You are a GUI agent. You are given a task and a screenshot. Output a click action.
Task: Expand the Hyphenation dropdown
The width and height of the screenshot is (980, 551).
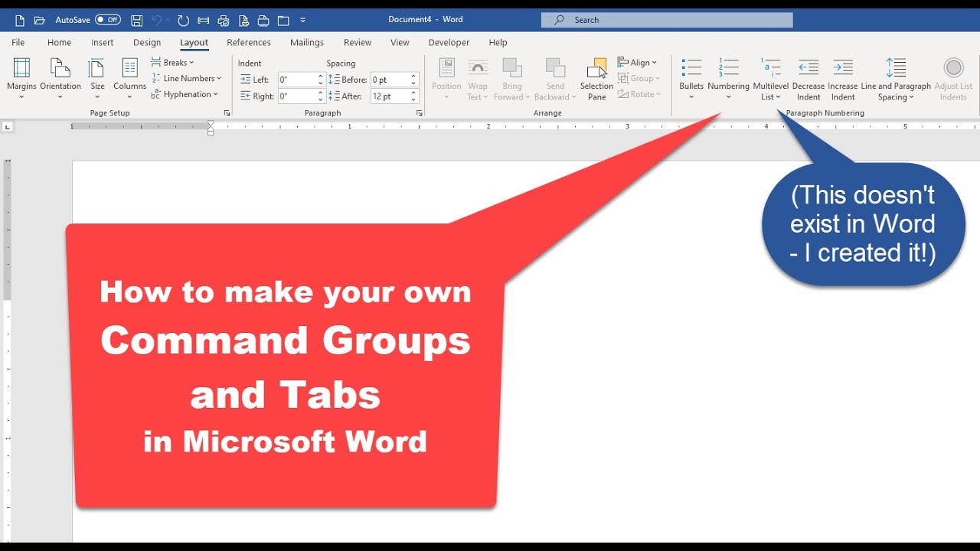(185, 94)
